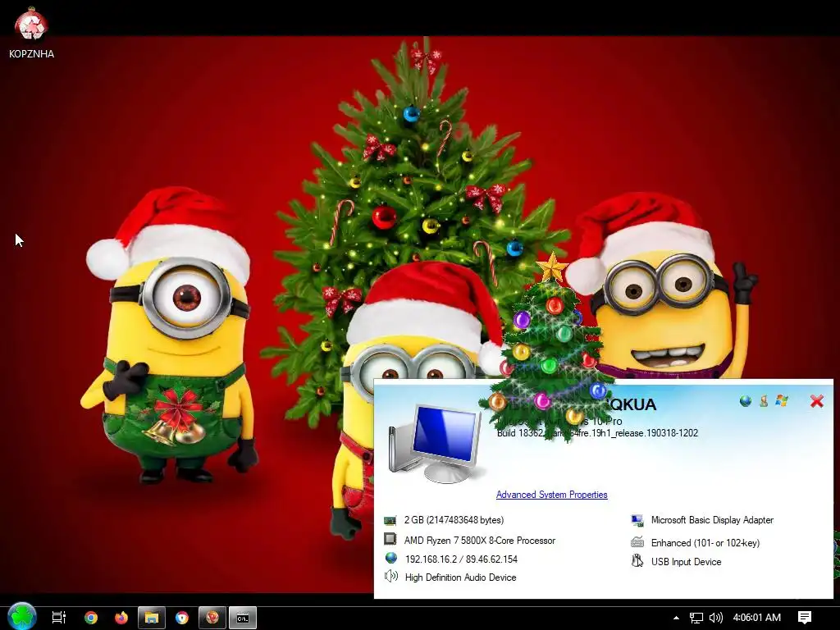Open the blue-ringed Chrome variant taskbar icon
Viewport: 840px width, 630px height.
(182, 618)
